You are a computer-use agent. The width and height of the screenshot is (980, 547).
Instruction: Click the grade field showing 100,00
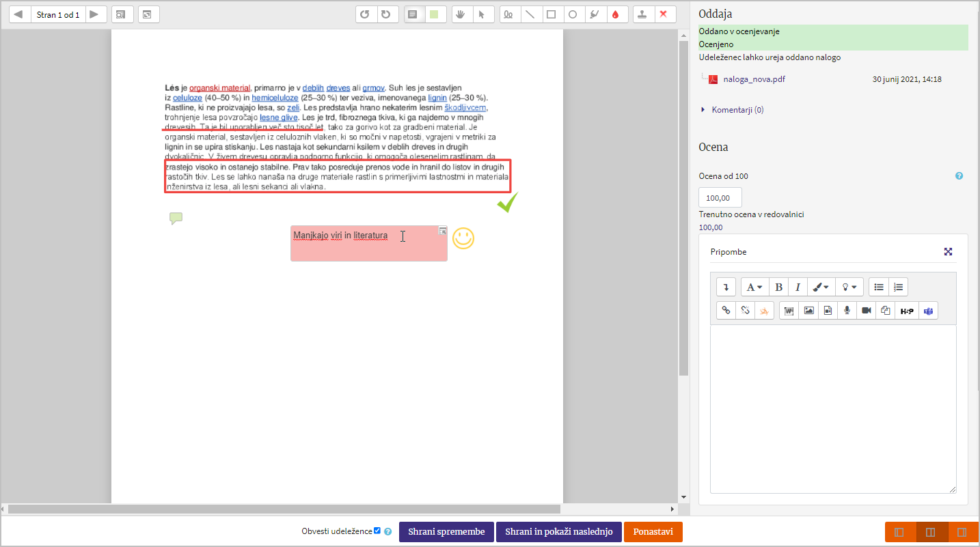tap(720, 198)
